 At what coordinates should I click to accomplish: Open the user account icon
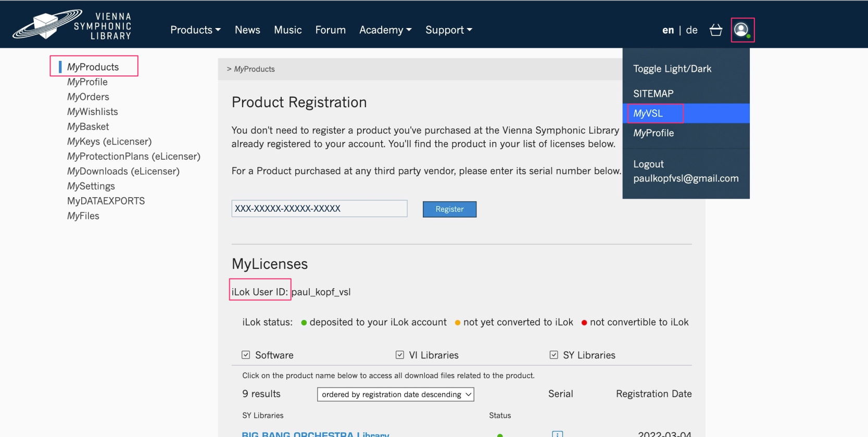coord(741,30)
